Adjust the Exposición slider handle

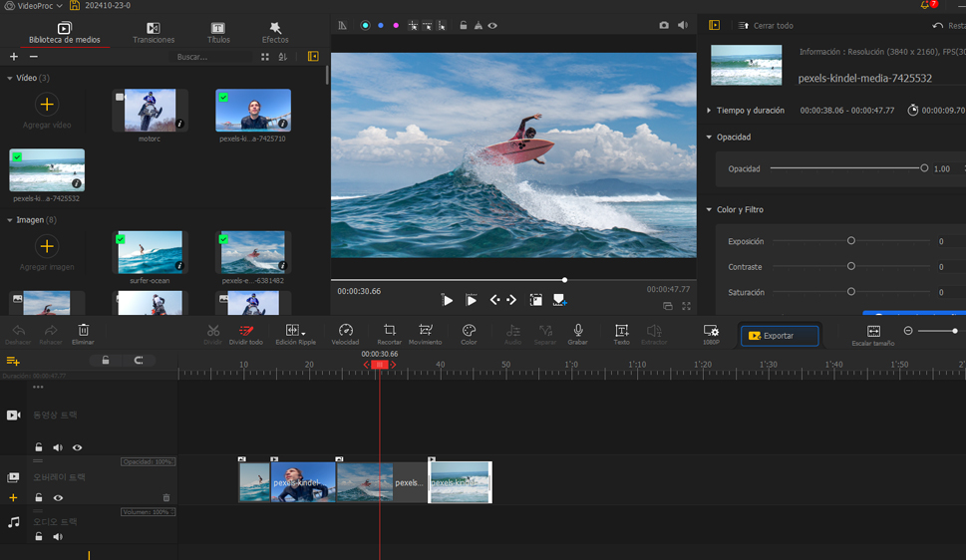pyautogui.click(x=850, y=241)
